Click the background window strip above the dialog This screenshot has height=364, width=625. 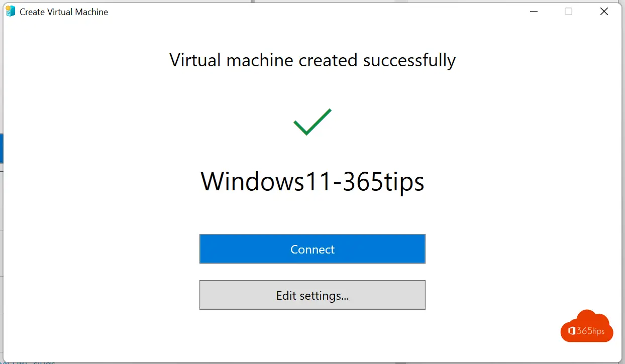click(327, 1)
